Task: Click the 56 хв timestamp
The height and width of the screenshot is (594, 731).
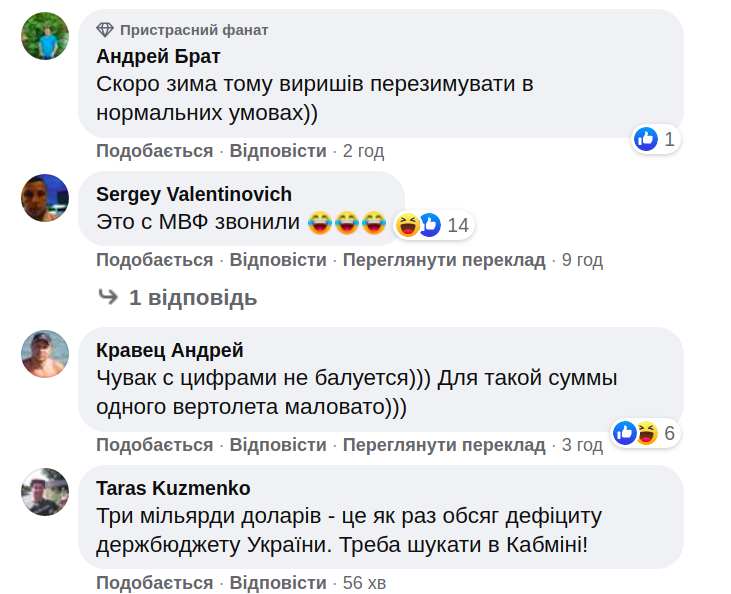Action: [364, 583]
